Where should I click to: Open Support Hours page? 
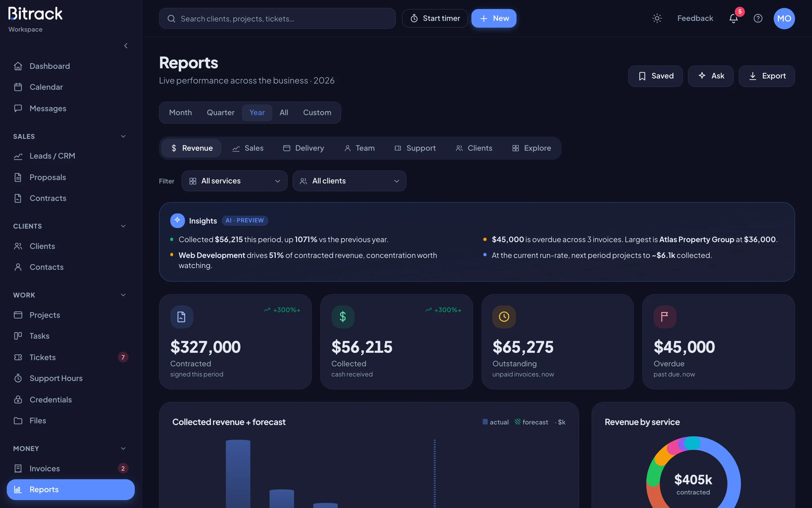pyautogui.click(x=70, y=378)
